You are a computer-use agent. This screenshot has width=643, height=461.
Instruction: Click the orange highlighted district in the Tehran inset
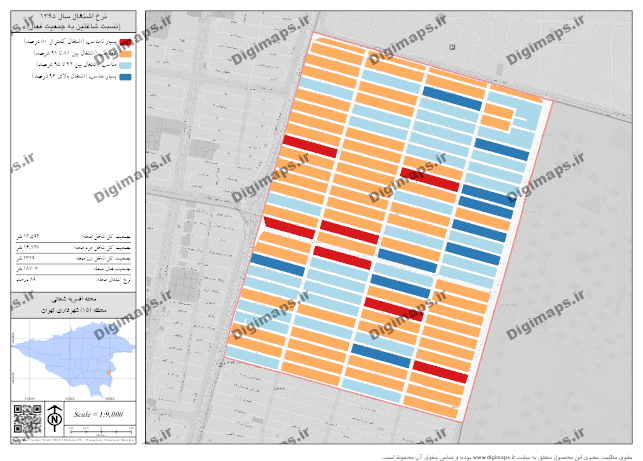coord(109,372)
